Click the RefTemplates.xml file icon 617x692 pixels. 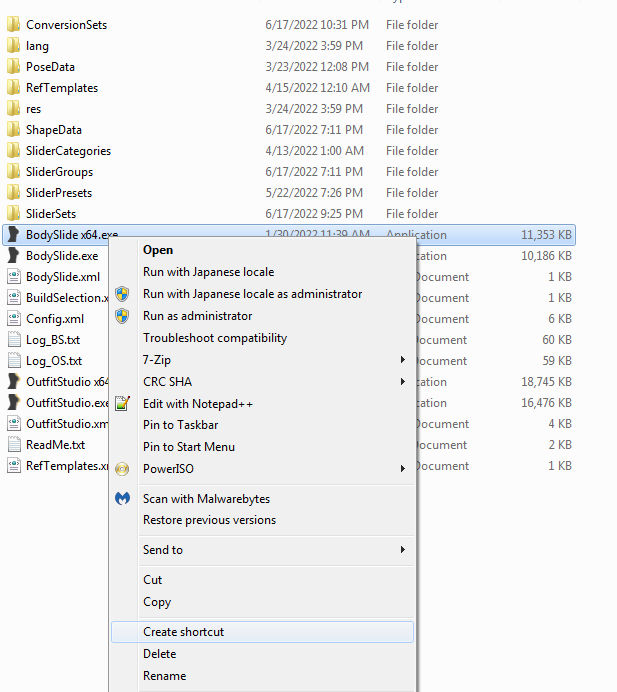click(14, 466)
